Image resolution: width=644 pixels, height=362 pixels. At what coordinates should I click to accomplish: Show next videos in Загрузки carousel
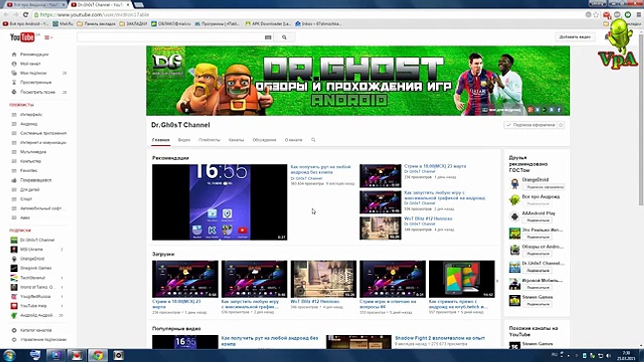coord(497,281)
